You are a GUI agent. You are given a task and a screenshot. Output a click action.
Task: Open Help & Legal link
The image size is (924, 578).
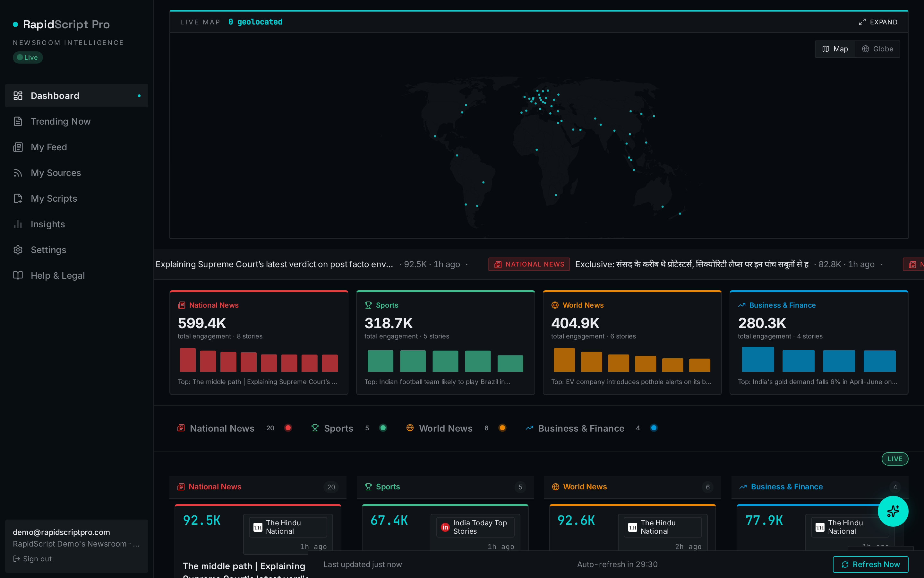(x=77, y=275)
